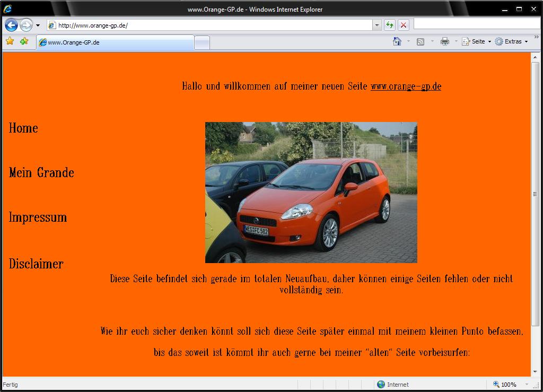Follow the www.orange-gp.de link
This screenshot has width=543, height=392.
[x=406, y=86]
